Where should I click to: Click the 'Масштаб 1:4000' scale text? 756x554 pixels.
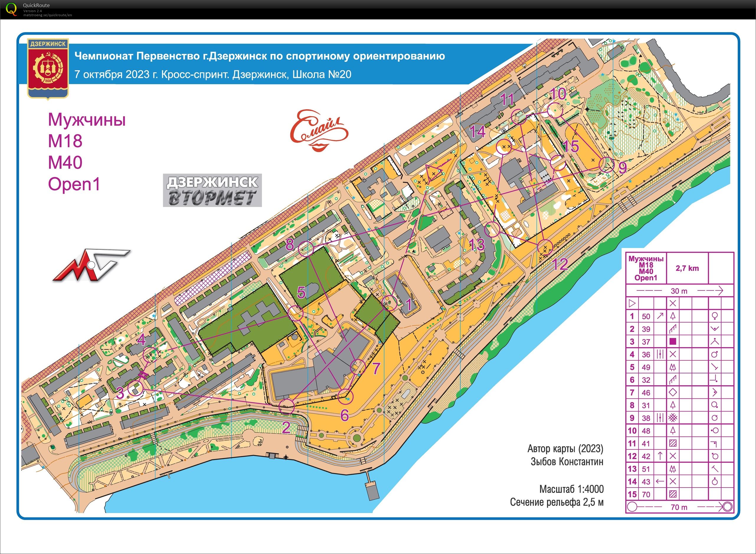coord(572,489)
